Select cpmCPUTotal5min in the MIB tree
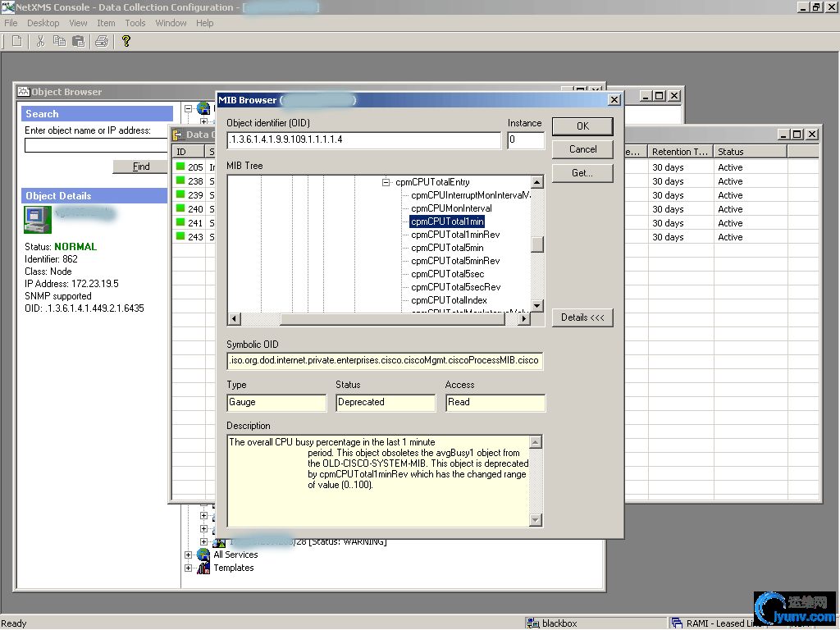The width and height of the screenshot is (840, 630). (447, 248)
